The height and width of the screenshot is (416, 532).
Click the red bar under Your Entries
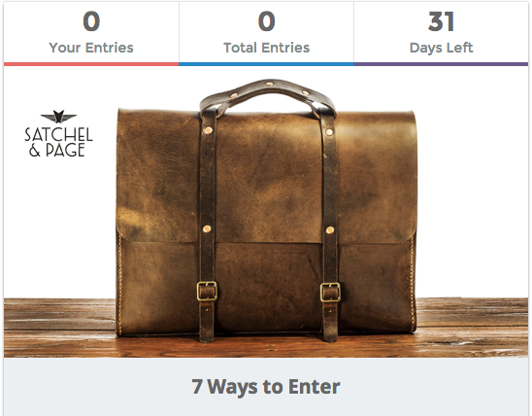tap(91, 64)
